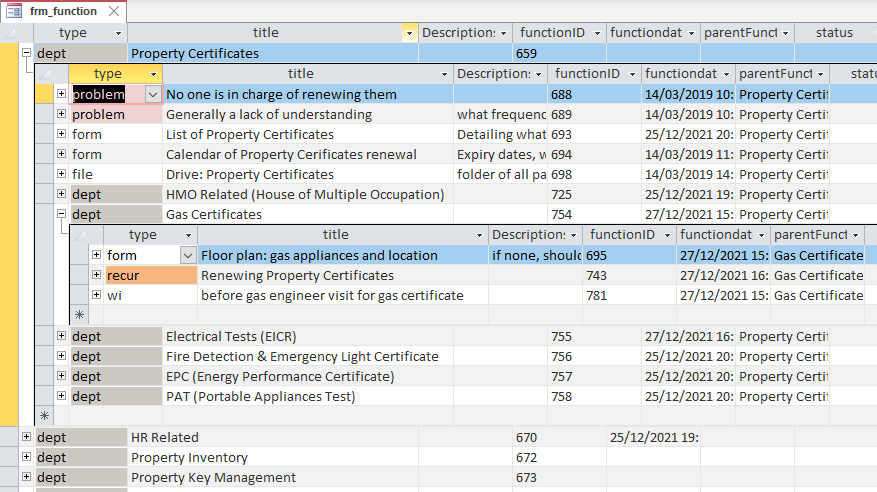Click 'HR Related' title cell
877x492 pixels.
click(x=272, y=438)
